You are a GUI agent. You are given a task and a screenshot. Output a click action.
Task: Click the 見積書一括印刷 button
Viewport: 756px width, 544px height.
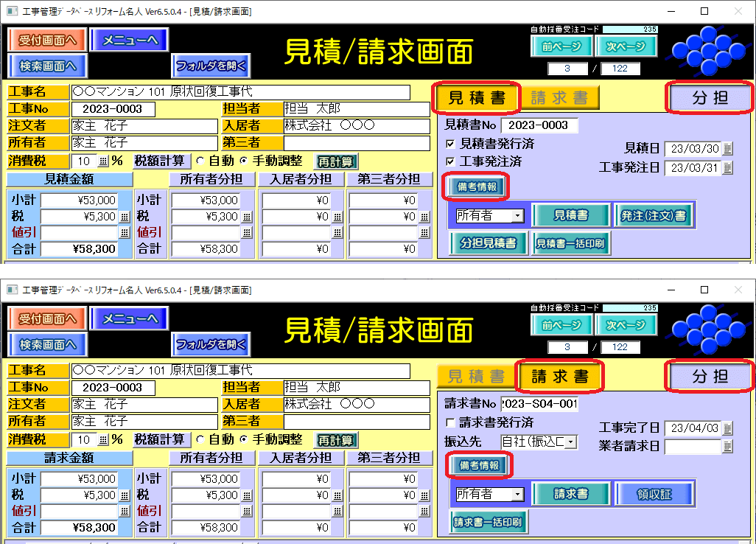571,243
